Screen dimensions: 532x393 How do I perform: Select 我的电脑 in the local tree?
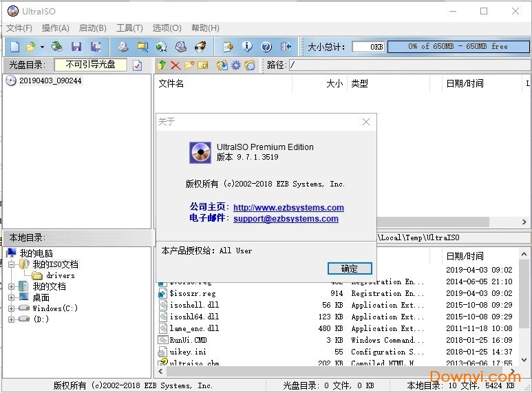36,253
